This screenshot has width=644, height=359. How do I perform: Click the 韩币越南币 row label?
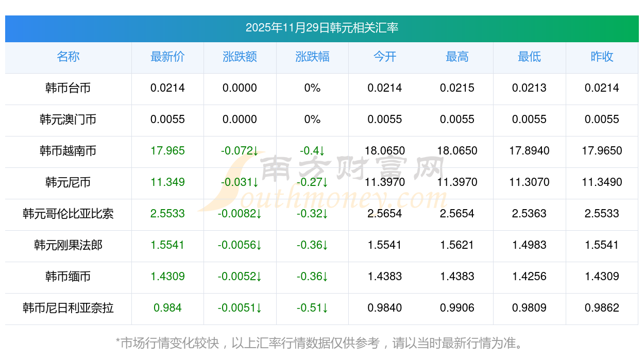(68, 151)
